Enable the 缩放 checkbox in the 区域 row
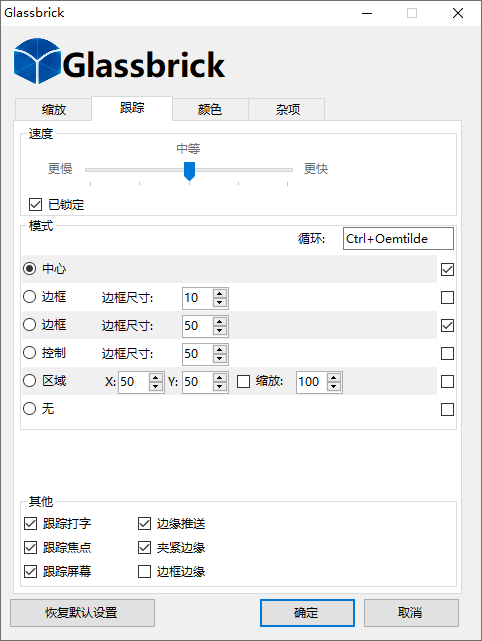Screen dimensions: 482x641 pos(244,381)
